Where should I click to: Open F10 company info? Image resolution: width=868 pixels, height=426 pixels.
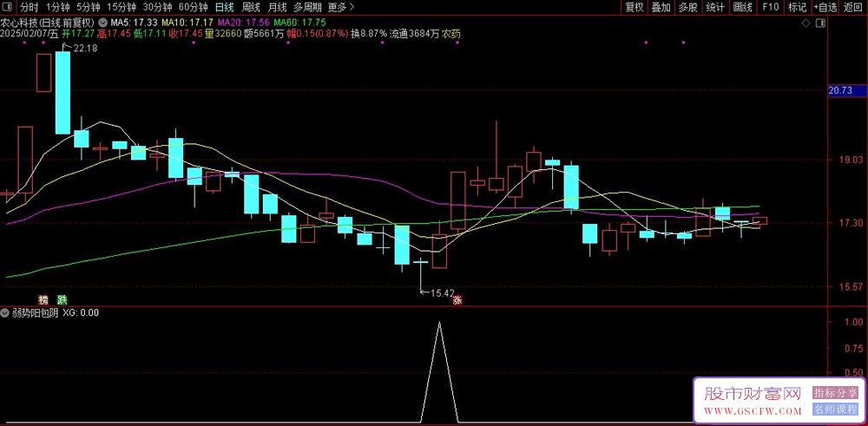[770, 7]
